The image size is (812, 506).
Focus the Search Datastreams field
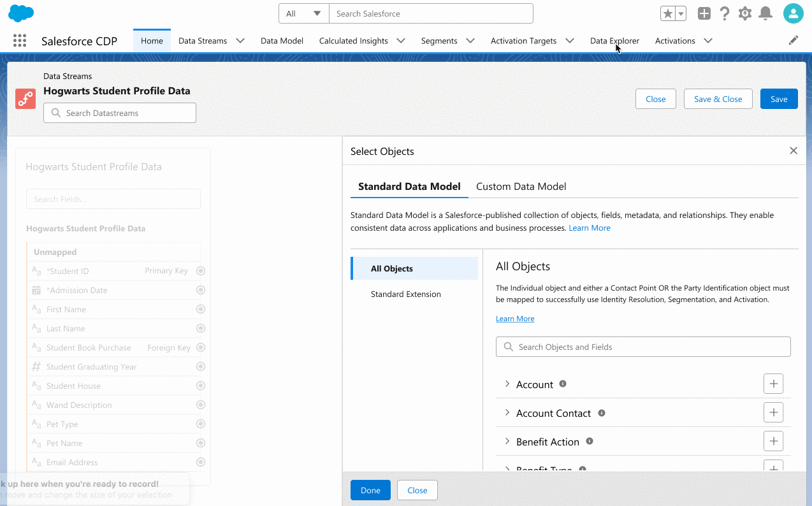[120, 113]
